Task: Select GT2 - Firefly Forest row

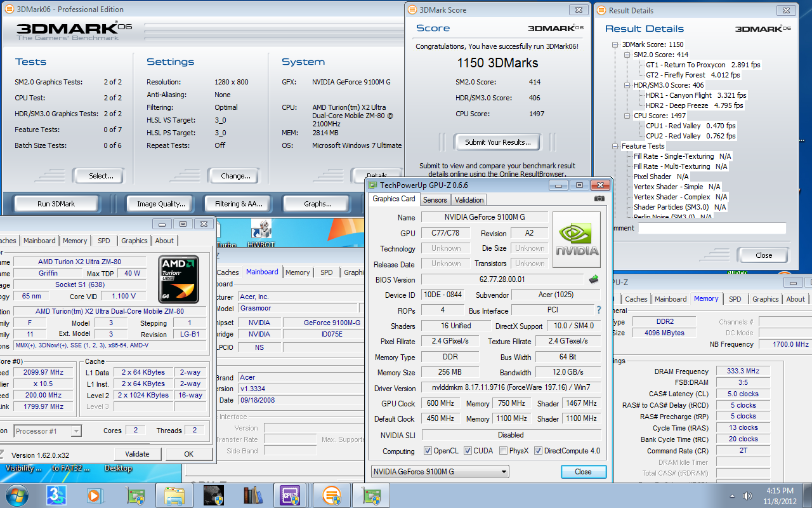Action: (x=693, y=75)
